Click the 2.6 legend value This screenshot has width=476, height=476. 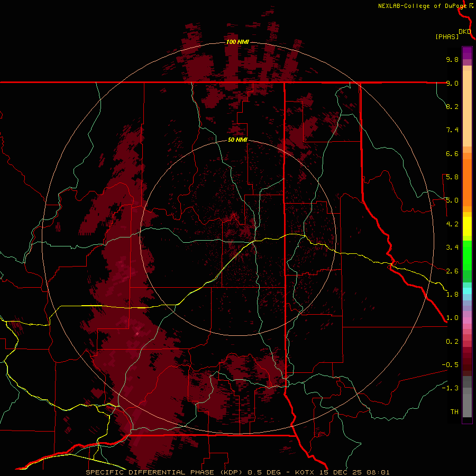pos(452,271)
